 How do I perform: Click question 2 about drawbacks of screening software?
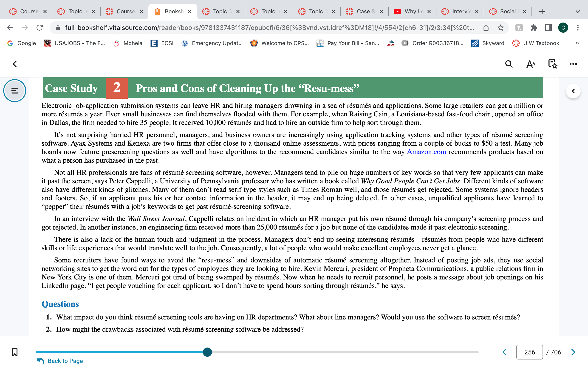180,329
